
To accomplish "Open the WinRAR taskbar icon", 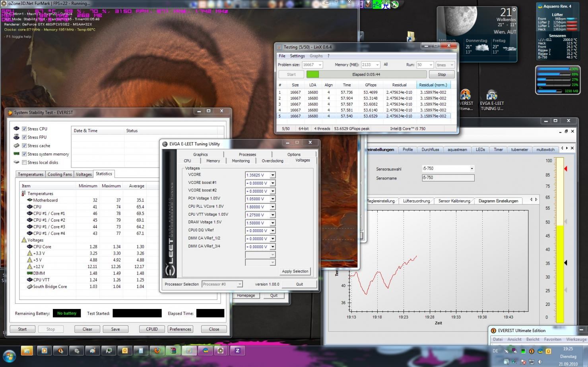I will coord(173,351).
